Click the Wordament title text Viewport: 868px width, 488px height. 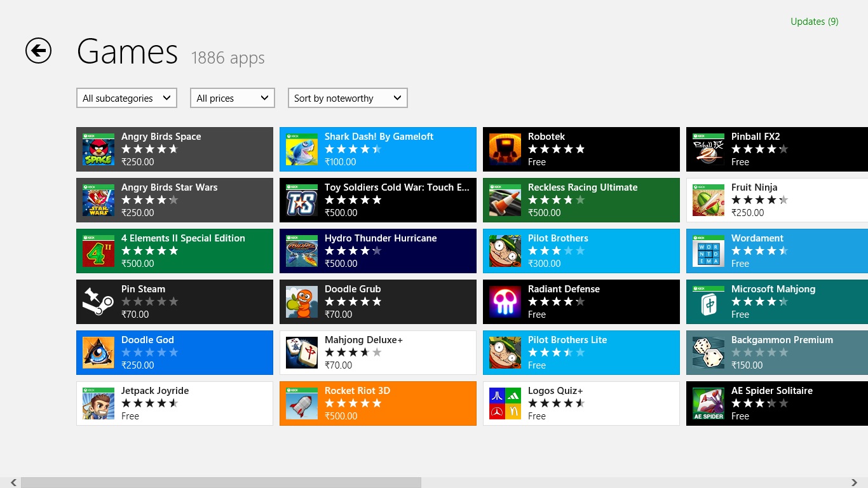(x=757, y=238)
